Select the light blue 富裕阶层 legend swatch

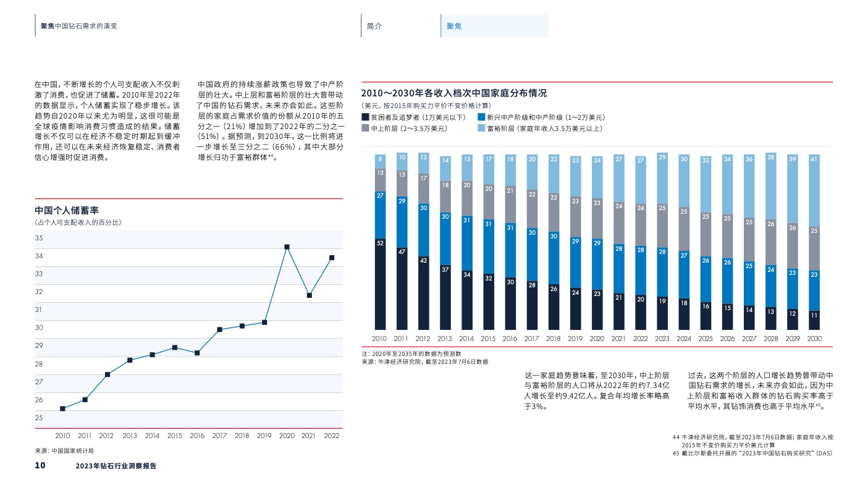481,129
